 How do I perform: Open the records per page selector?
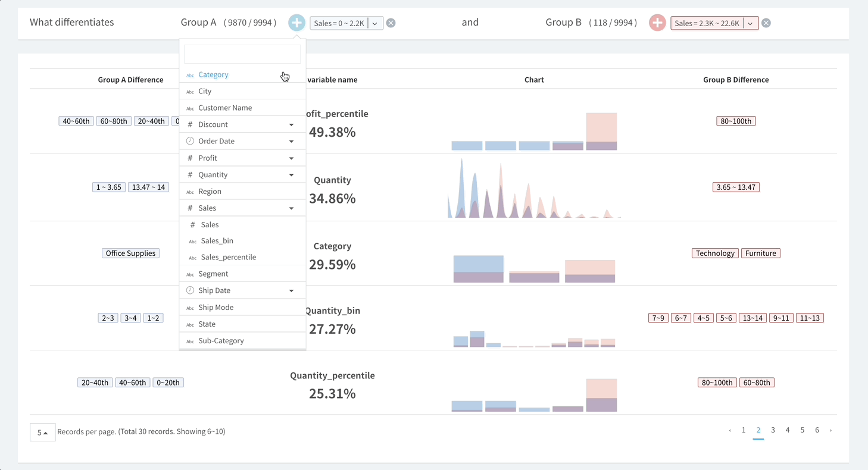42,433
